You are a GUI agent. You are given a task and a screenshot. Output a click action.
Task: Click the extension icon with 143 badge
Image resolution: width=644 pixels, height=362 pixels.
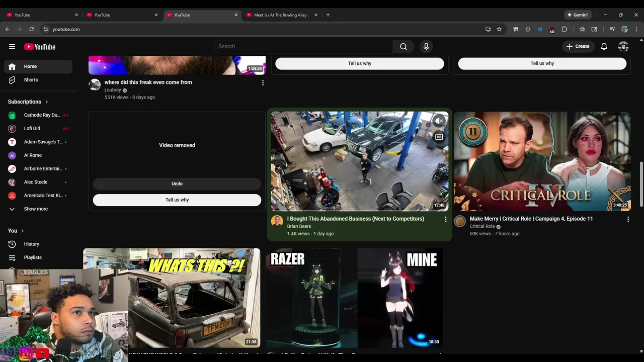(552, 30)
